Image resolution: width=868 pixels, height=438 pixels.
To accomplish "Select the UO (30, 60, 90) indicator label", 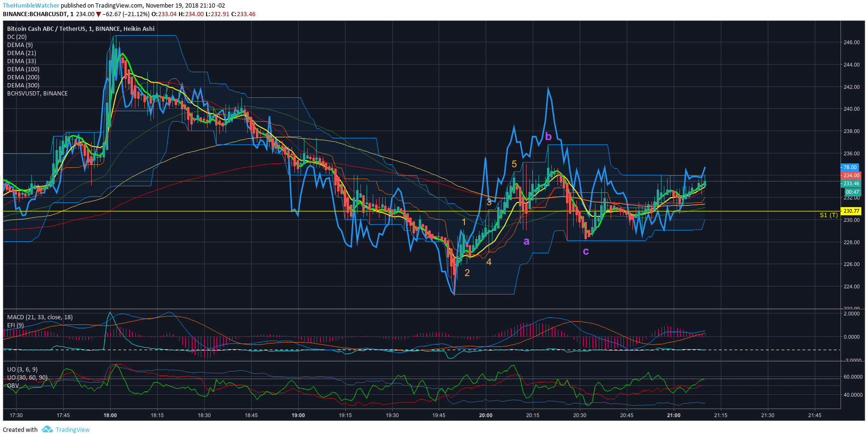I will [x=27, y=377].
